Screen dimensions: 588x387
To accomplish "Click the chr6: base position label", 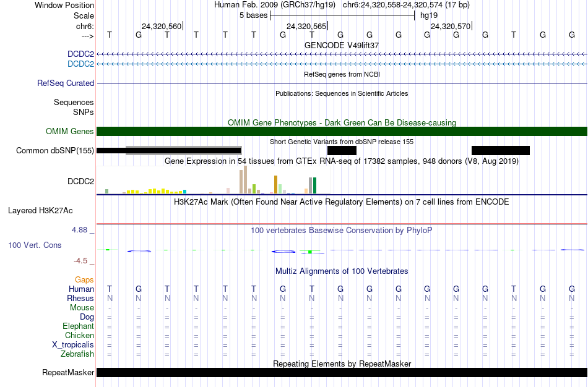I will point(85,26).
